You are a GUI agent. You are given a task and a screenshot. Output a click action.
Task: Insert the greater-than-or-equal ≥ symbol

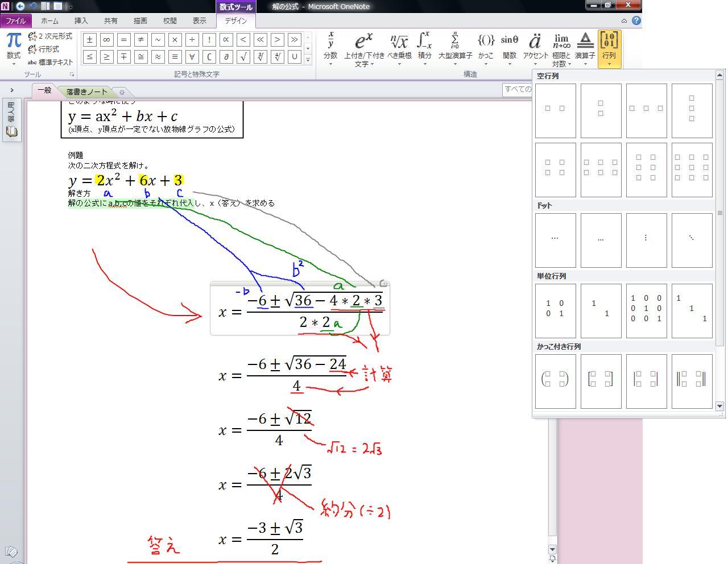[106, 56]
